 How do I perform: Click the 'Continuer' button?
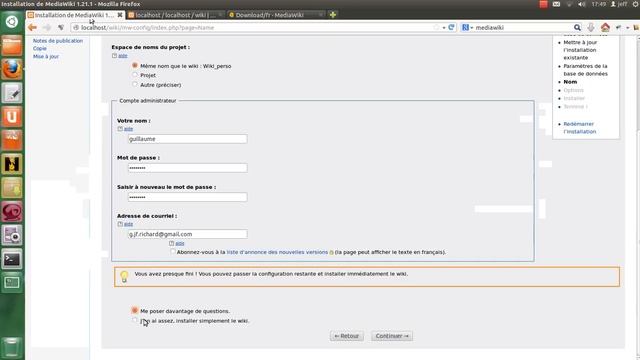392,336
